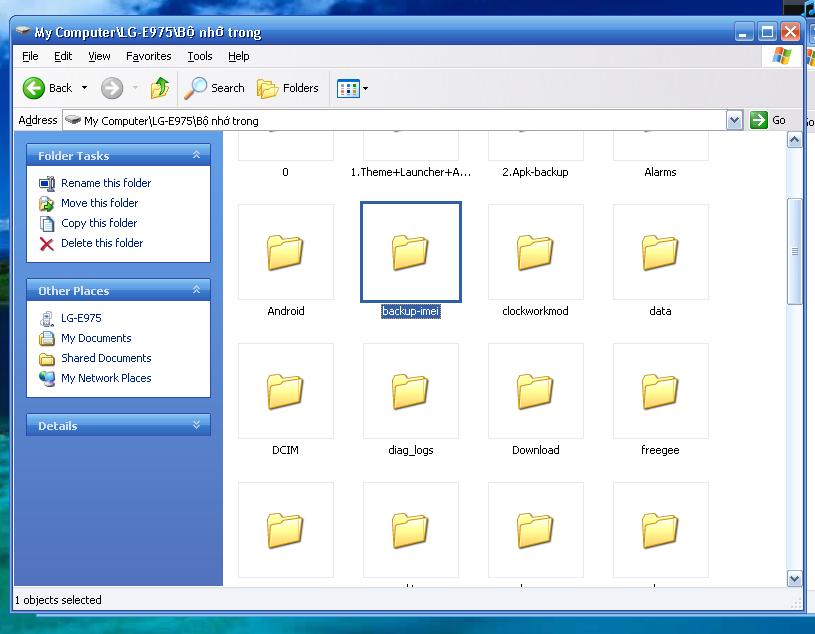This screenshot has width=815, height=634.
Task: Click the drive icon in title bar
Action: click(x=23, y=31)
